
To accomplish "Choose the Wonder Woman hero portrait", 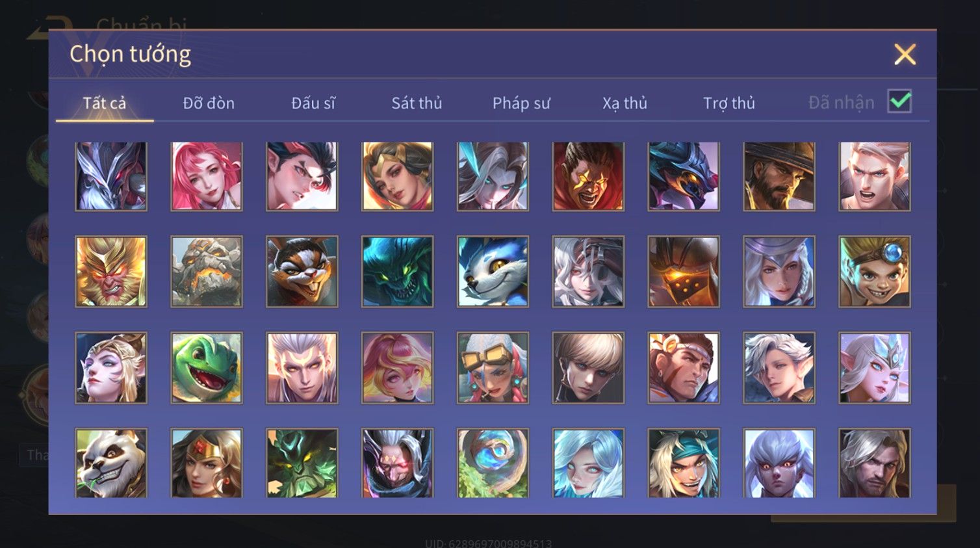I will (207, 463).
